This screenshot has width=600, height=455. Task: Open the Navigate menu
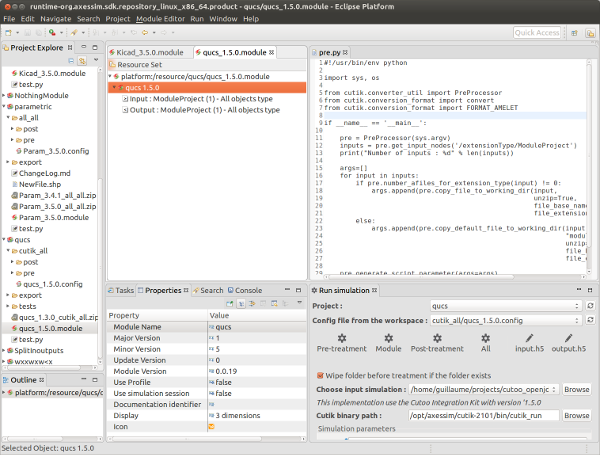56,19
